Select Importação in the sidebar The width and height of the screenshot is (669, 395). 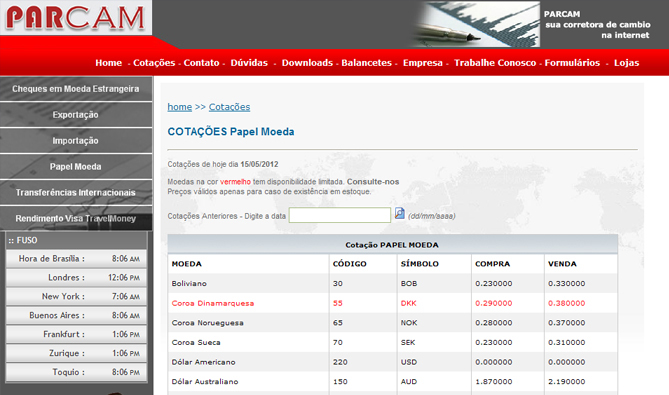click(x=76, y=141)
